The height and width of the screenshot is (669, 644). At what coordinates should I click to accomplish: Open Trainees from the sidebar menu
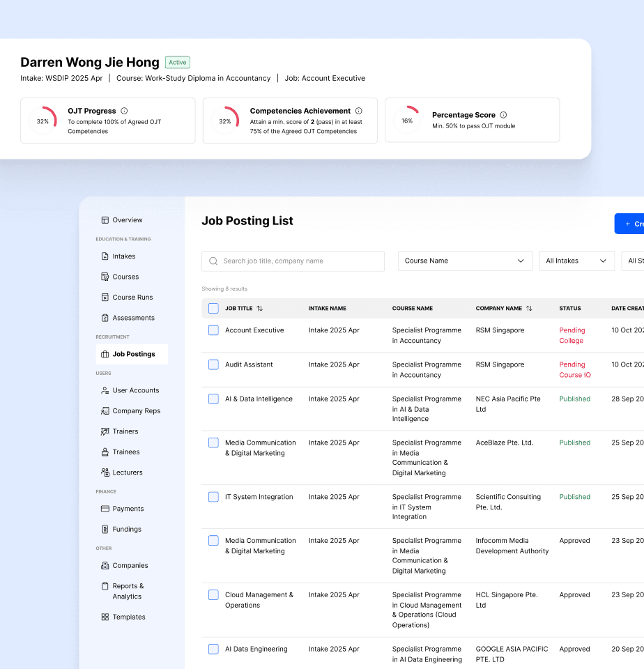pyautogui.click(x=125, y=452)
